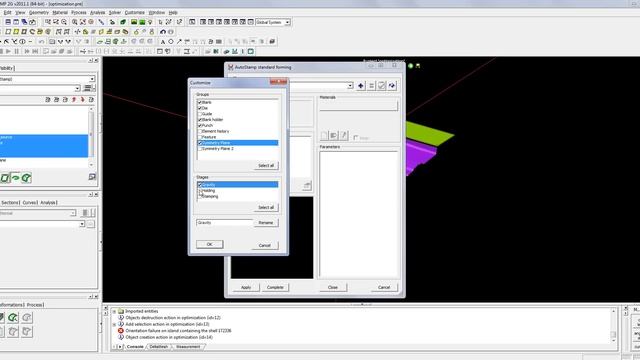Enable the Element history checkbox

[x=200, y=131]
